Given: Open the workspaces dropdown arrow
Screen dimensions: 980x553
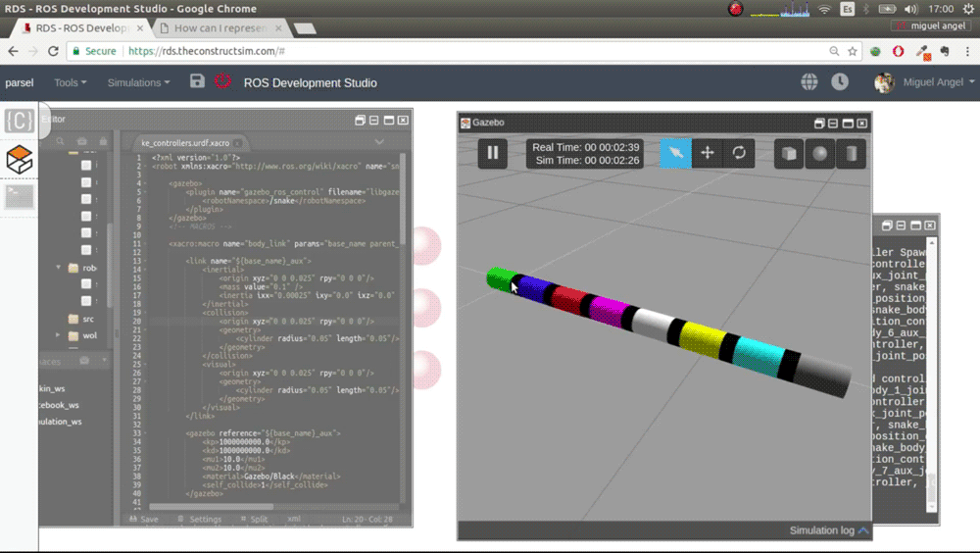Looking at the screenshot, I should (105, 360).
